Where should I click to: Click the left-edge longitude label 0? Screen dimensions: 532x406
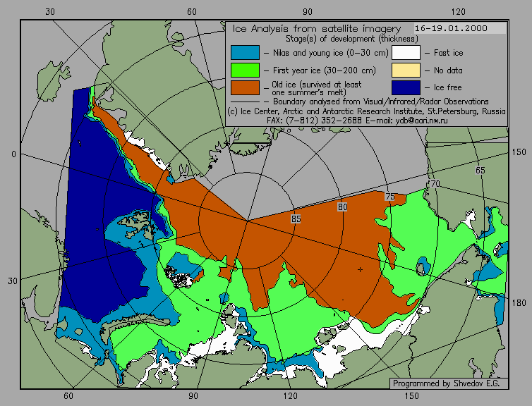click(x=13, y=154)
